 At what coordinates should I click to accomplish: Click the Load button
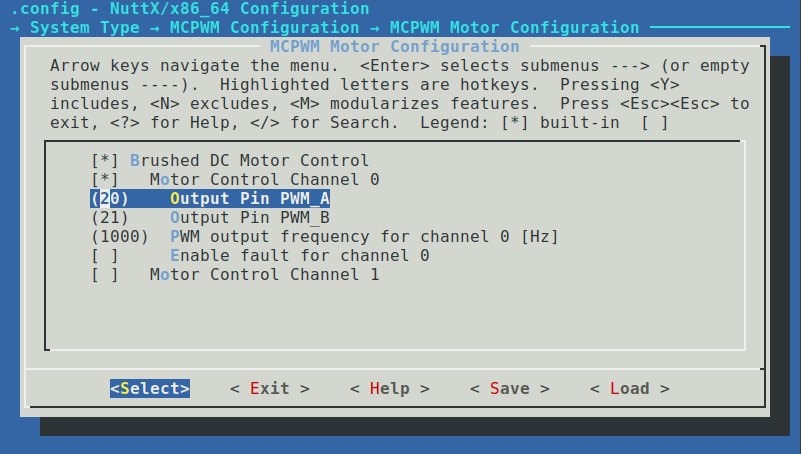click(x=629, y=388)
